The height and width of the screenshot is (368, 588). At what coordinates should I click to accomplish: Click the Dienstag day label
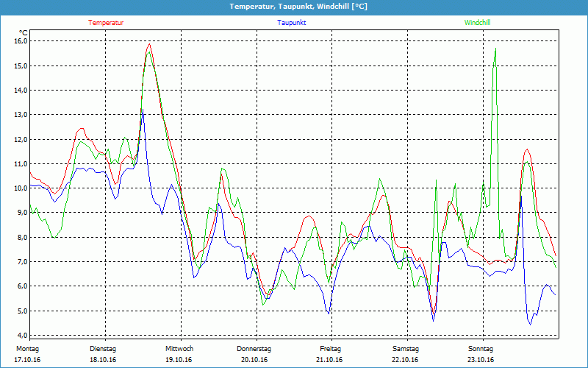[103, 349]
